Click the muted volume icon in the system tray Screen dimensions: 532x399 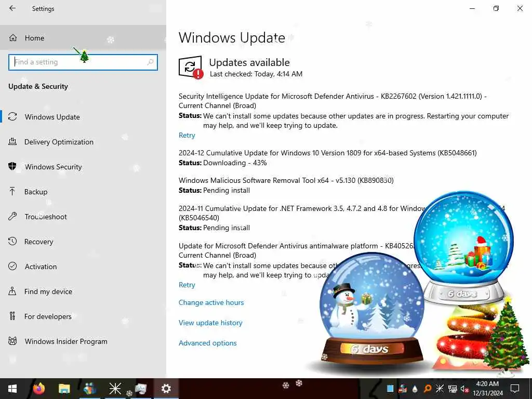click(464, 389)
